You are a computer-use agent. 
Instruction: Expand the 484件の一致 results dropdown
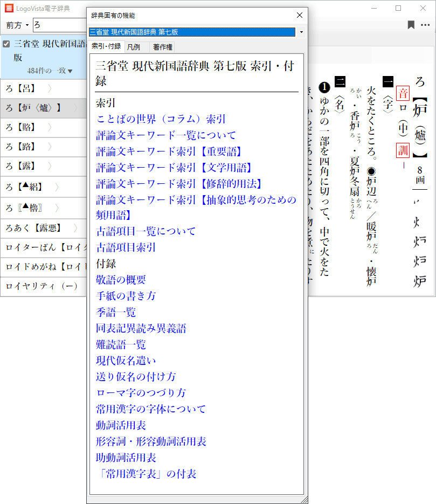[50, 71]
